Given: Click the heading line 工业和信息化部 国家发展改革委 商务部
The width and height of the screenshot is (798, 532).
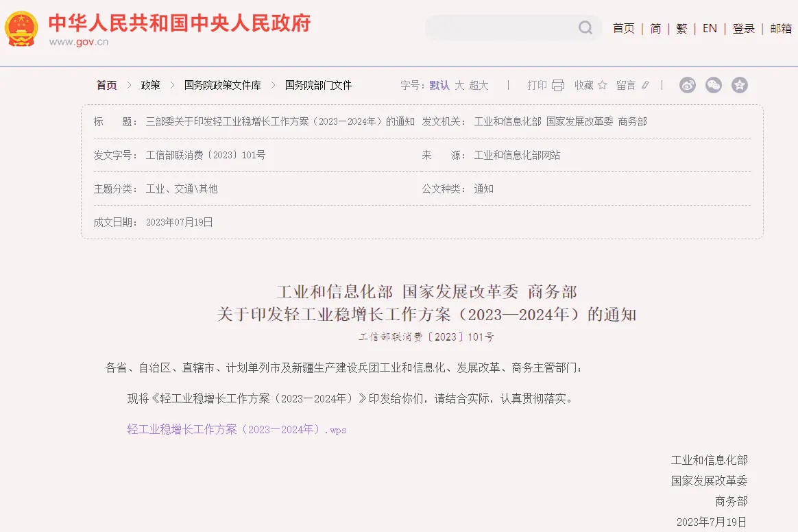Looking at the screenshot, I should point(426,292).
